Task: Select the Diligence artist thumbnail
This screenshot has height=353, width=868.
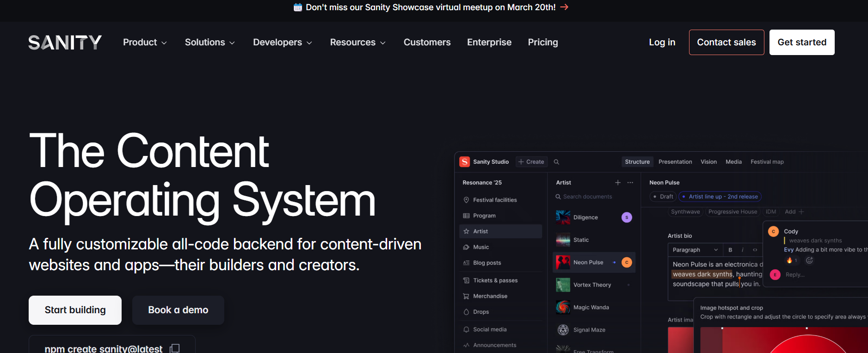Action: click(563, 217)
